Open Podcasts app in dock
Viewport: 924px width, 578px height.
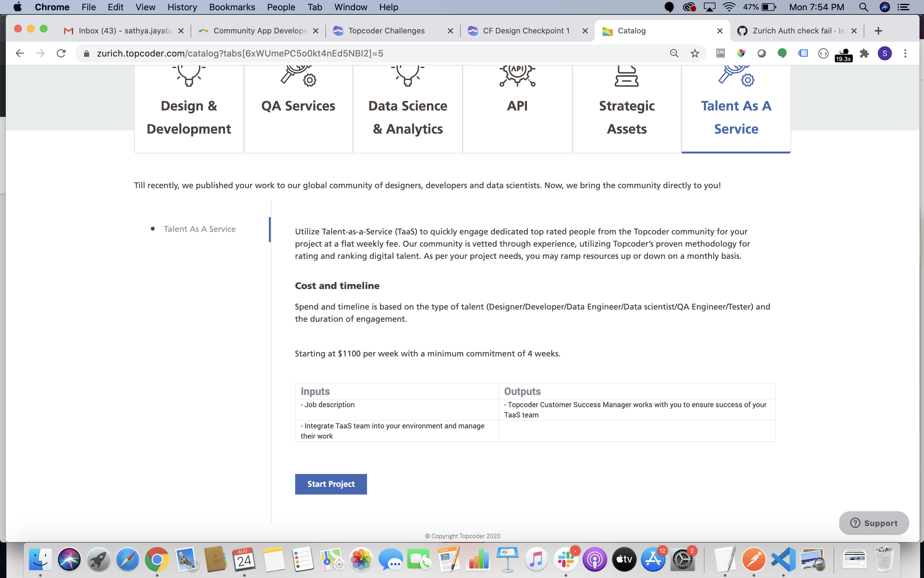coord(595,560)
